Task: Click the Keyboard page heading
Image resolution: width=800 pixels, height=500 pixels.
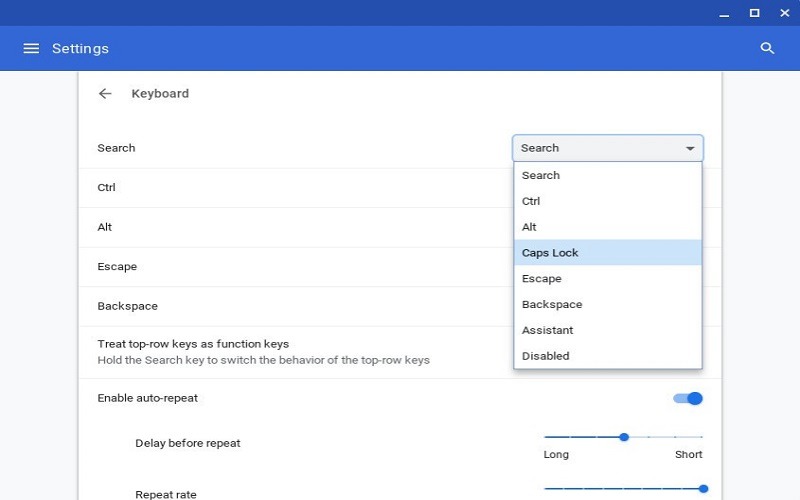Action: [x=160, y=93]
